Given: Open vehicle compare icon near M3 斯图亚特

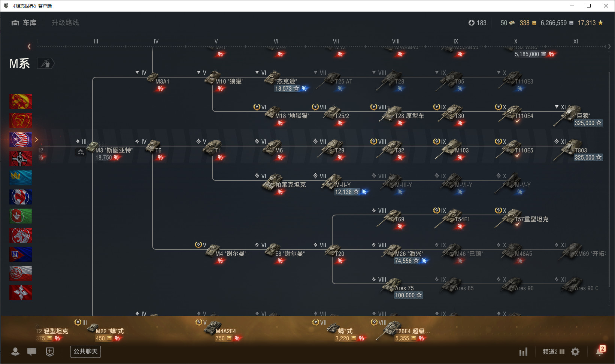Looking at the screenshot, I should coord(81,152).
